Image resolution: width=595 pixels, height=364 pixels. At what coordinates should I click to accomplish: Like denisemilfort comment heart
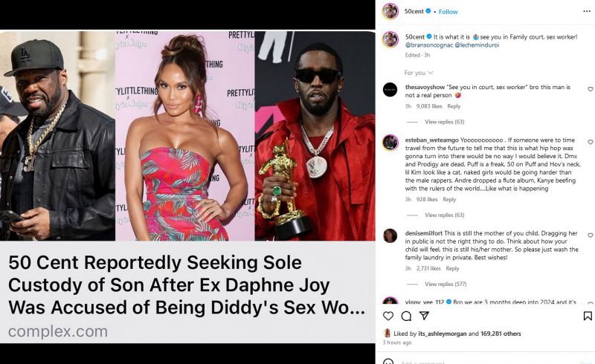(591, 235)
